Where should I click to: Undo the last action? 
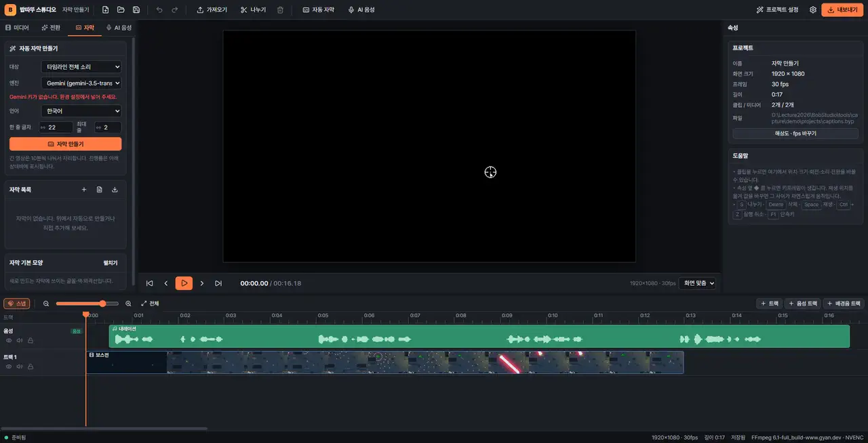click(159, 10)
